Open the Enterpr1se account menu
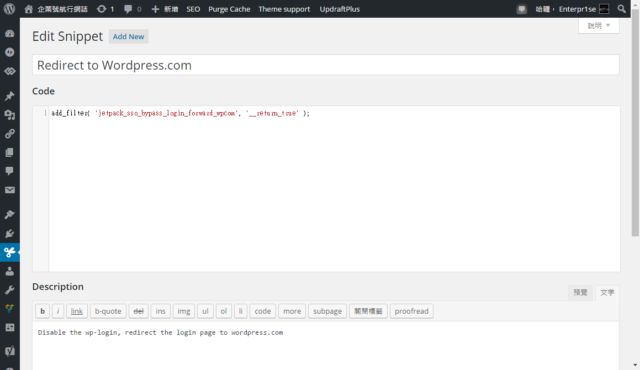640x370 pixels. click(x=572, y=9)
